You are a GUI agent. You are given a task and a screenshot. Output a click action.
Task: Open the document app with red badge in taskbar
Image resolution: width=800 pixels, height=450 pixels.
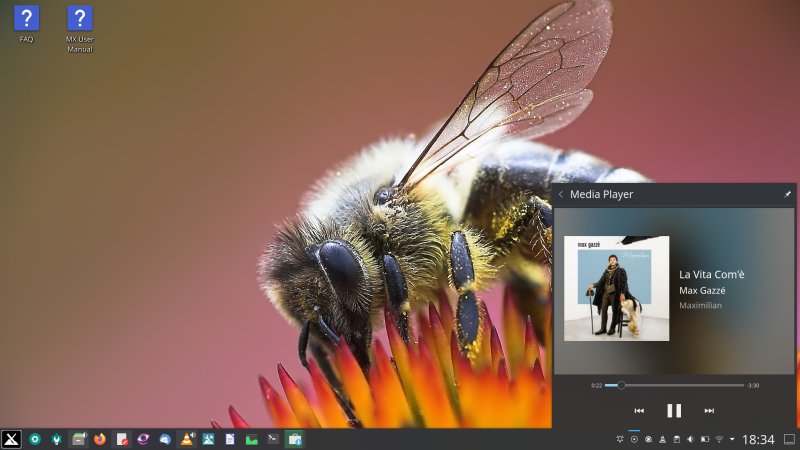121,439
